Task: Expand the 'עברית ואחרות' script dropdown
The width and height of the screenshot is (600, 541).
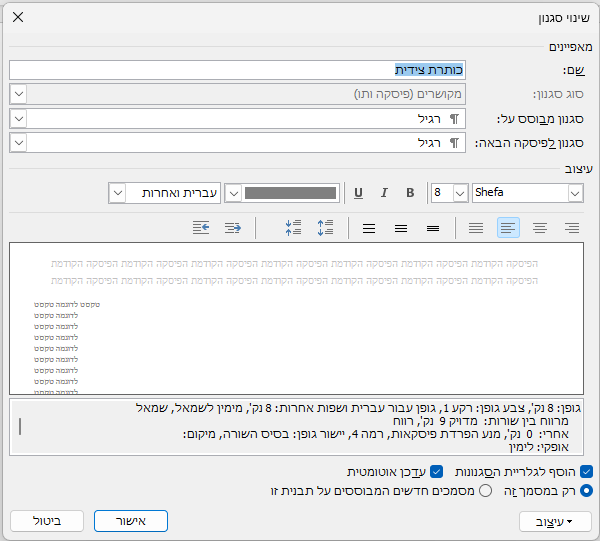Action: coord(117,193)
